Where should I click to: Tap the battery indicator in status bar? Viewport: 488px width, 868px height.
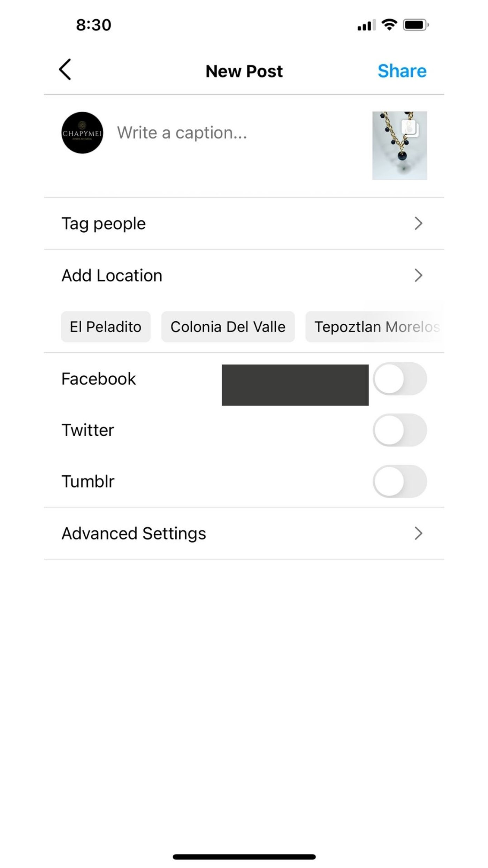coord(415,24)
